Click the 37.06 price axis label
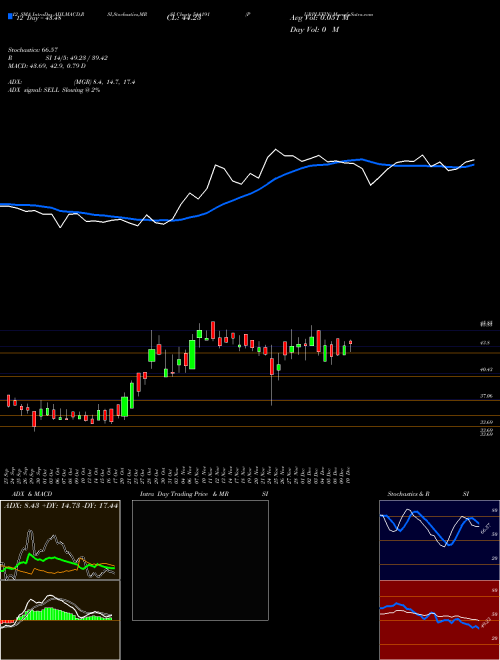 click(x=486, y=396)
